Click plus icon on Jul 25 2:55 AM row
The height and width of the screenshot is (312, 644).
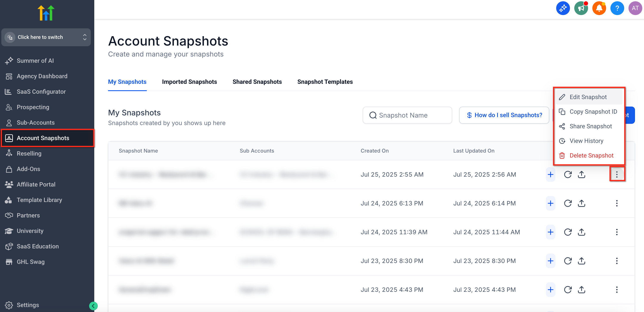[x=550, y=174]
